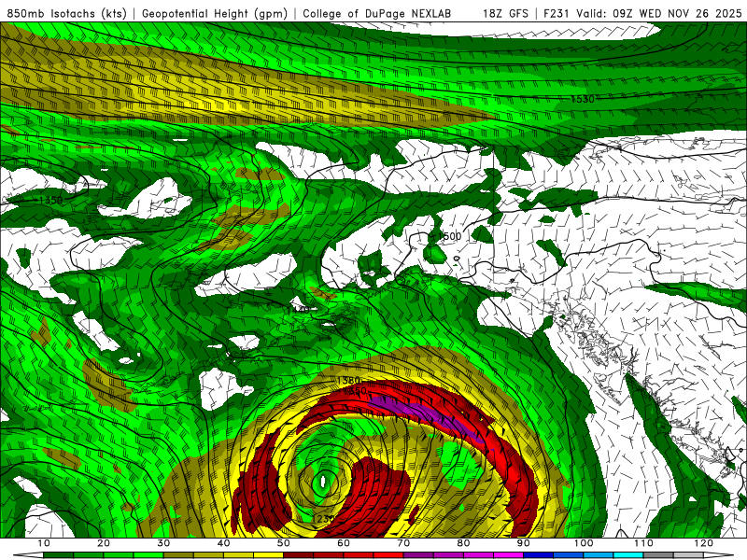Screen dimensions: 747x560
Task: Click the 1230 contour label near the low center
Action: (325, 519)
